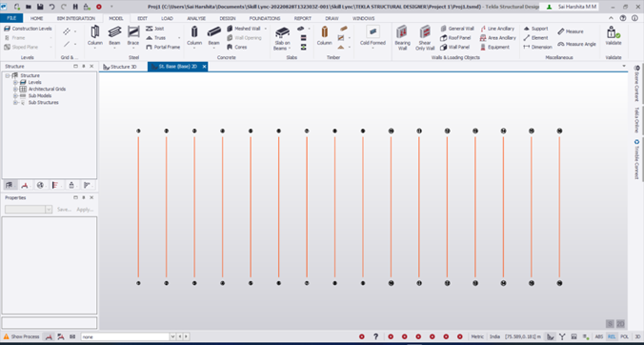644x345 pixels.
Task: Switch to the LOAD ribbon tab
Action: click(x=167, y=18)
